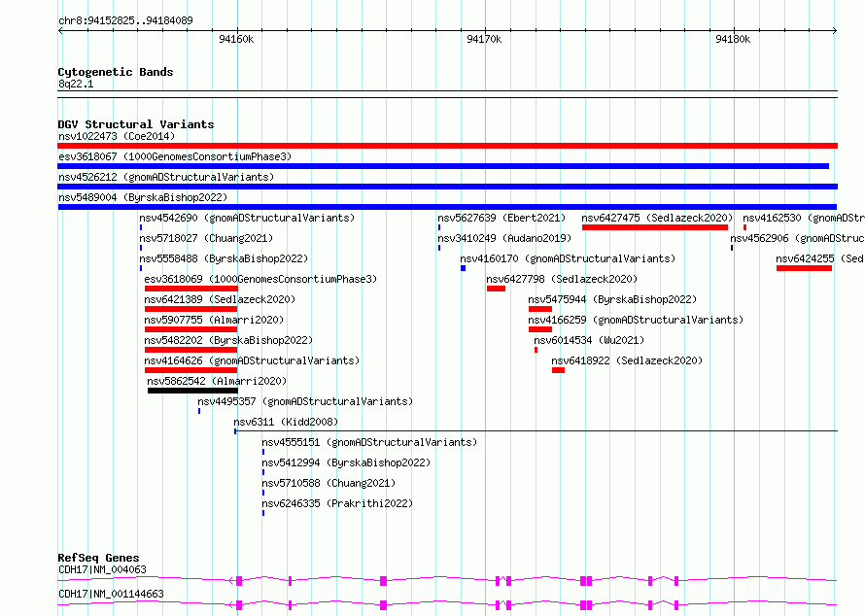Select the nsv4562906 variant label

coord(798,238)
